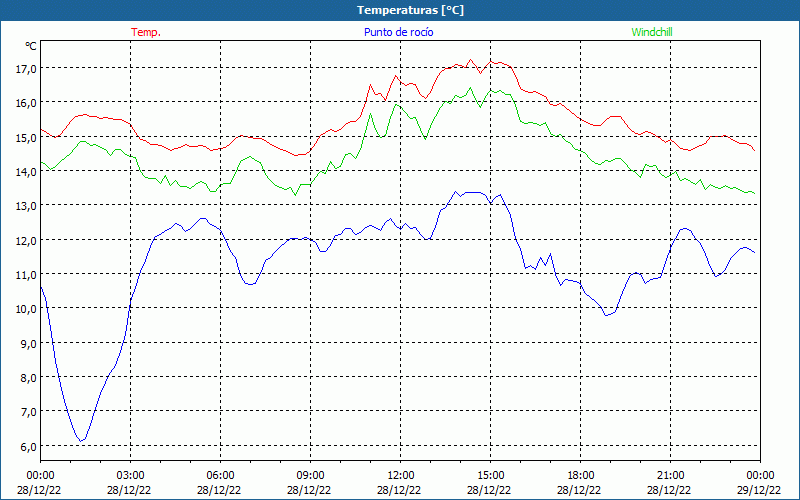Click the 12,0 y-axis value

(26, 240)
